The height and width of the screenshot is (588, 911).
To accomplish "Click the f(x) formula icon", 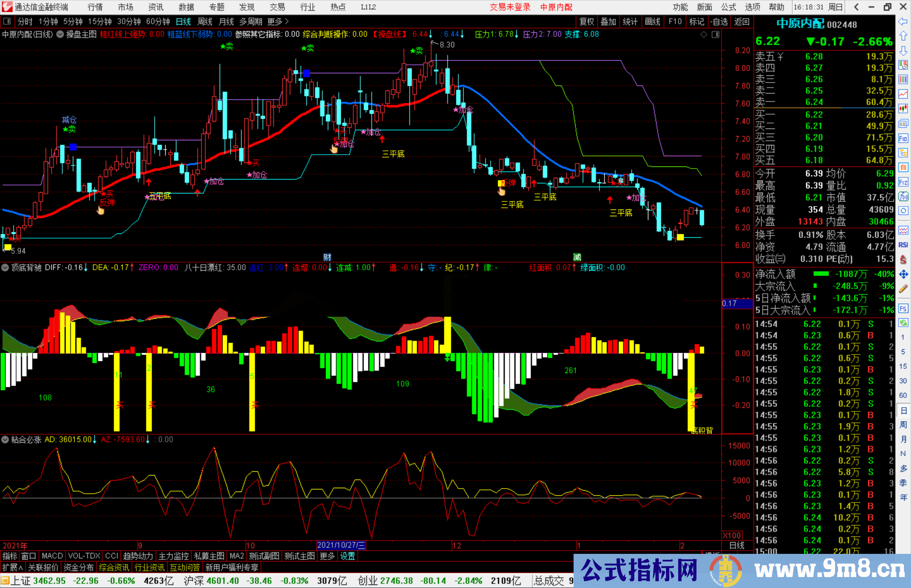I will [903, 196].
